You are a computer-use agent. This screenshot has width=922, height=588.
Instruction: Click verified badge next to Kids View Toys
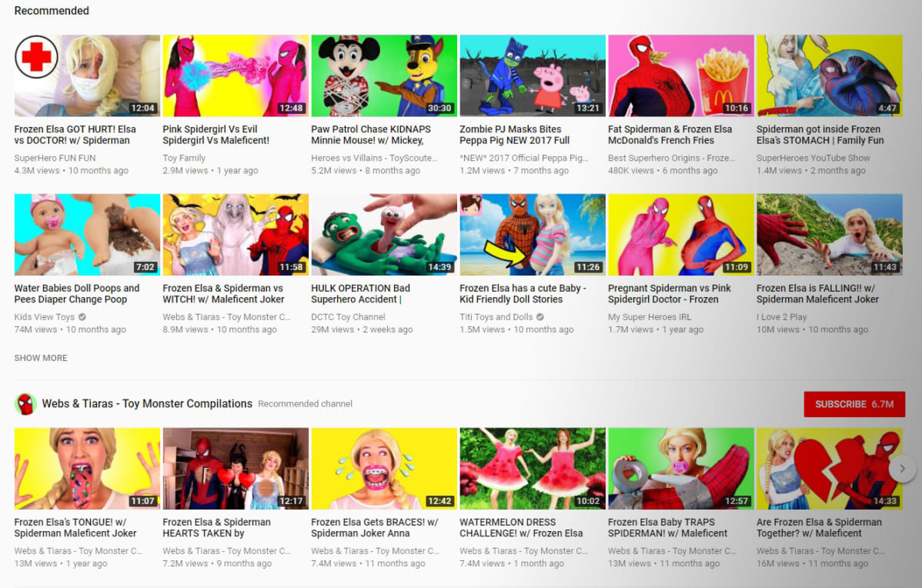(82, 317)
